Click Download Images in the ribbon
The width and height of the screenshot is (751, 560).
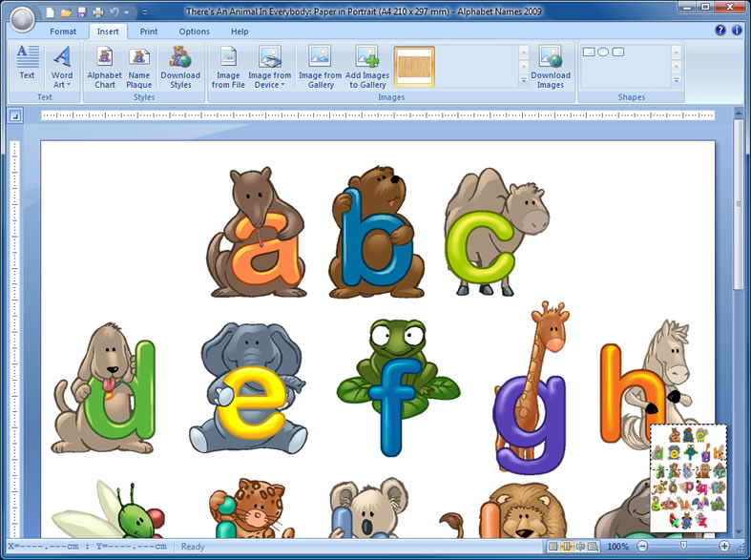(551, 67)
